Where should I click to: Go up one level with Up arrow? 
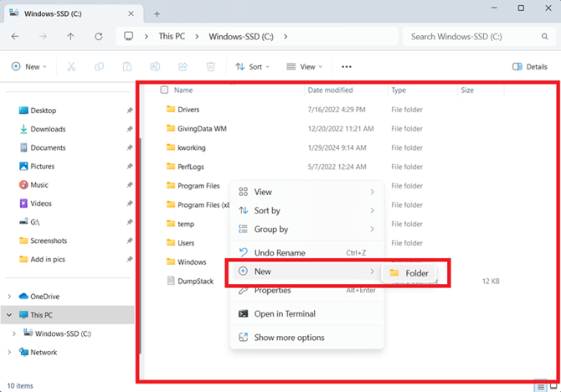(x=70, y=37)
